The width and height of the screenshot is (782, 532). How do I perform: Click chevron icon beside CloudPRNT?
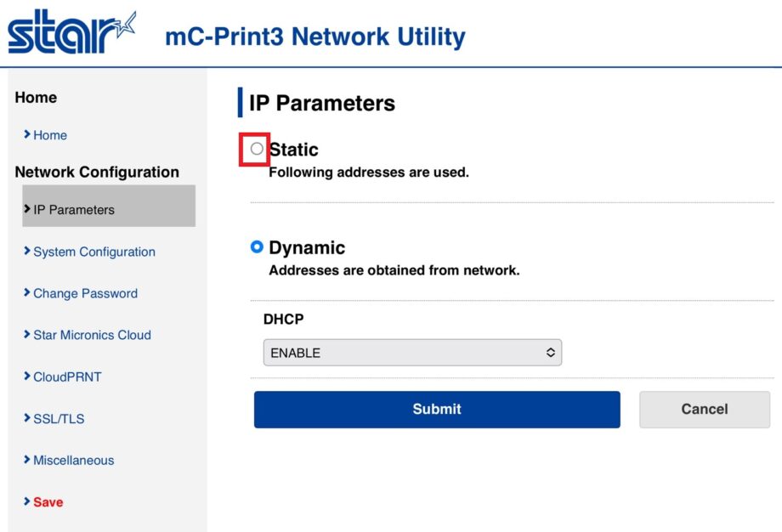coord(27,376)
